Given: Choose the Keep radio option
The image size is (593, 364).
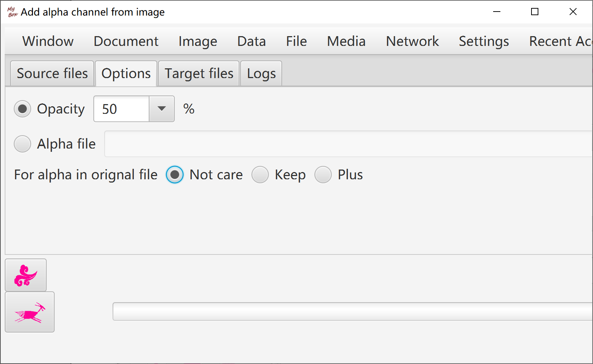Looking at the screenshot, I should coord(260,175).
